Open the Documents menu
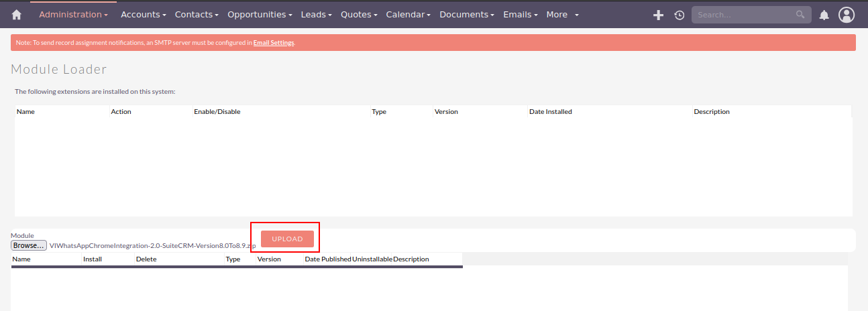This screenshot has height=311, width=868. (467, 14)
